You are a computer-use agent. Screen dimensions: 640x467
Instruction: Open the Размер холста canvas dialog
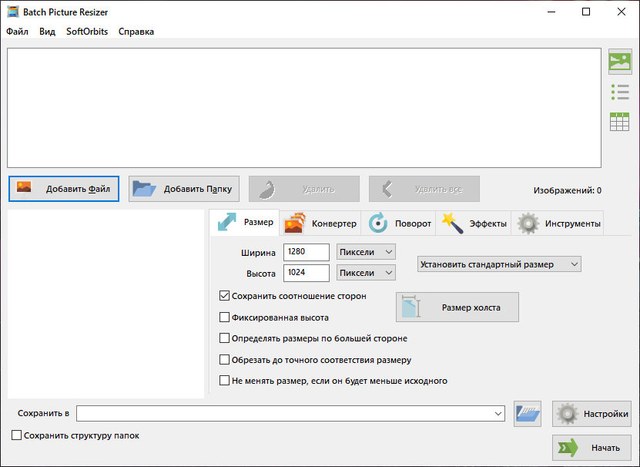point(457,307)
